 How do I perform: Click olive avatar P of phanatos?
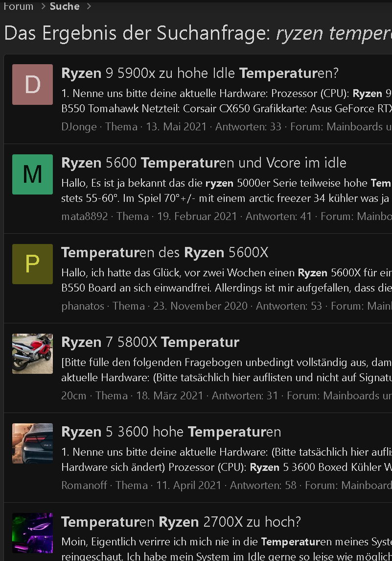(x=32, y=264)
